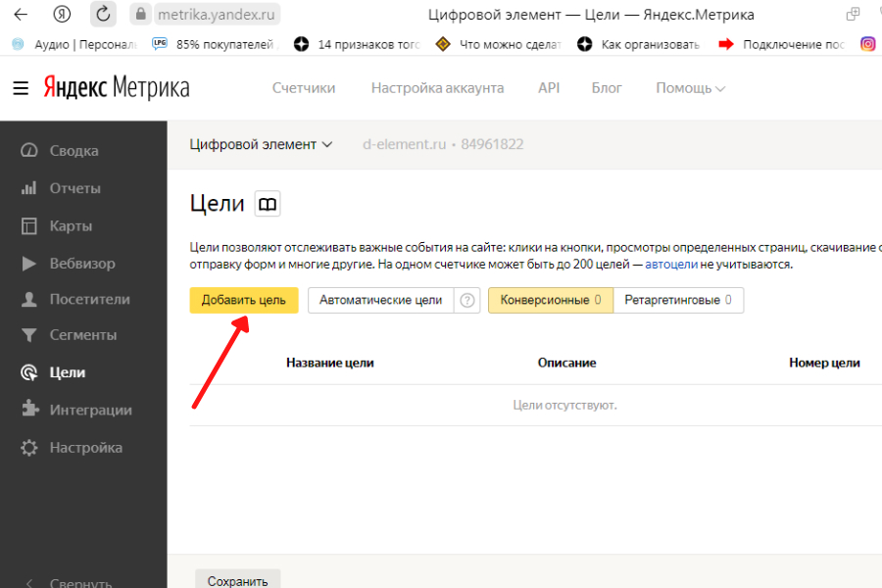Expand the Цифровой элемент counter dropdown
Viewport: 882px width, 588px height.
[261, 144]
